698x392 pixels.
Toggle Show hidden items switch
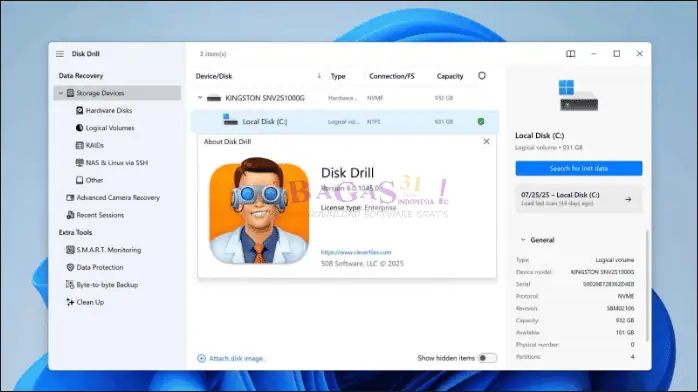[487, 358]
